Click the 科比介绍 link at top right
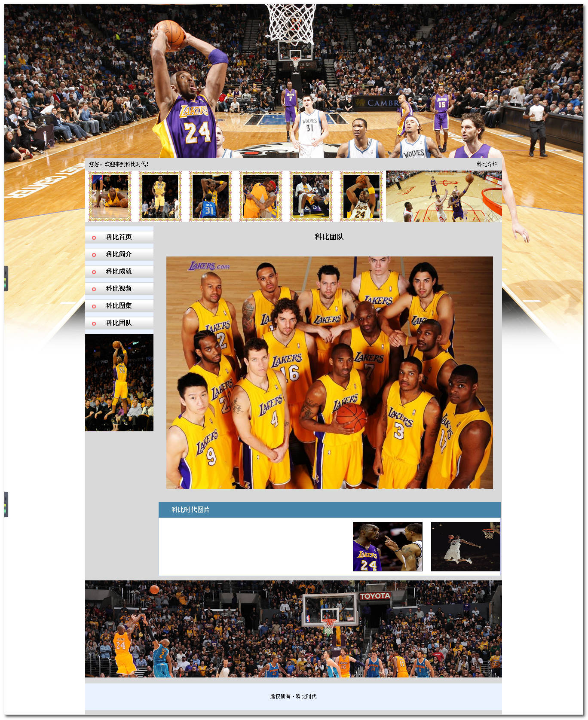The image size is (588, 720). coord(487,164)
